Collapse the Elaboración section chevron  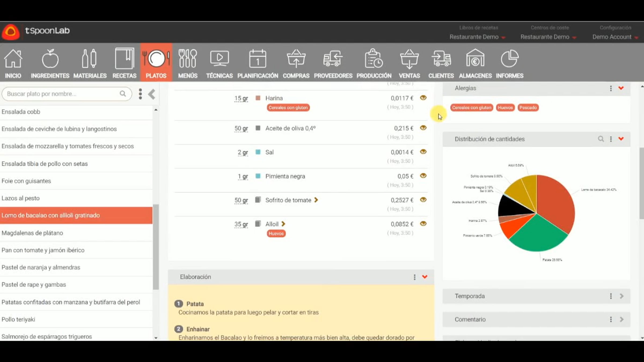[x=425, y=277]
